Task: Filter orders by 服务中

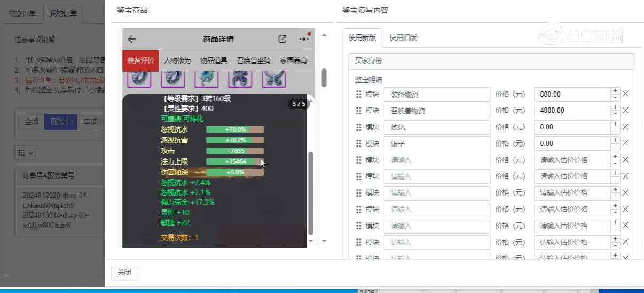Action: [x=60, y=121]
